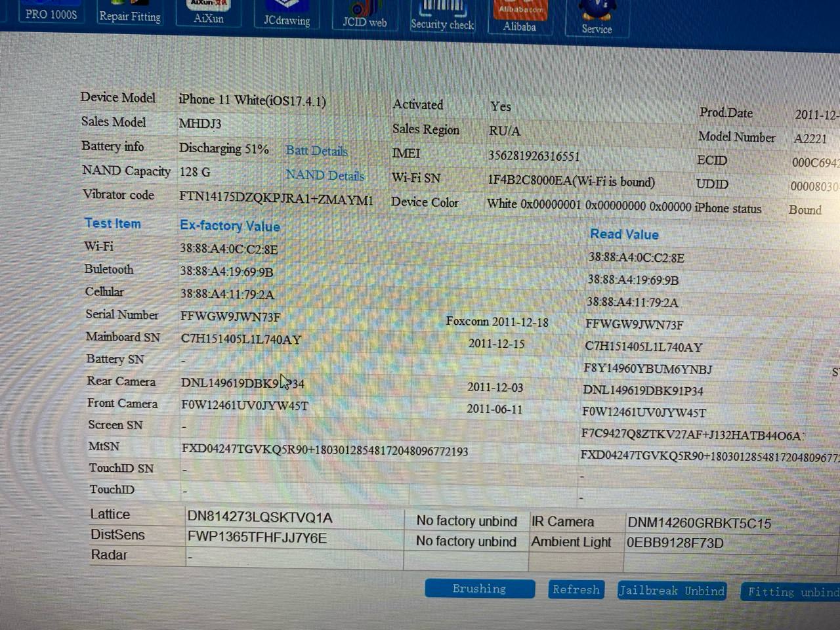Select Lattice row No factory unbind status
This screenshot has height=630, width=840.
coord(467,521)
